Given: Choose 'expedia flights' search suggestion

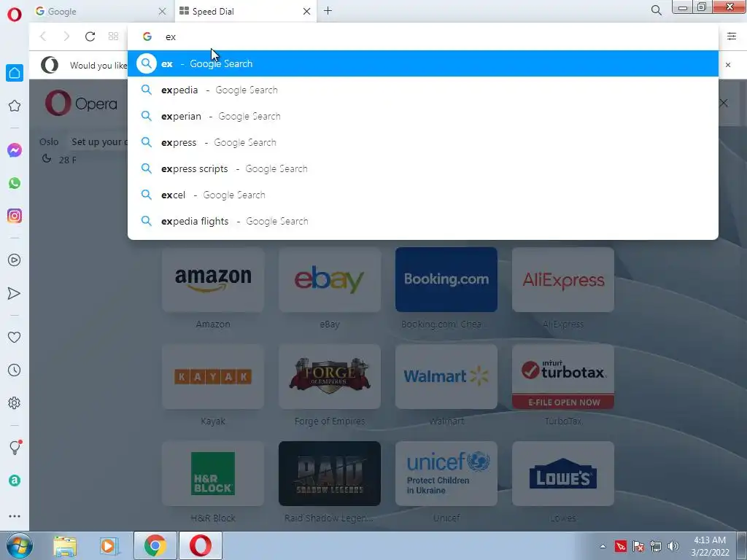Looking at the screenshot, I should [422, 221].
